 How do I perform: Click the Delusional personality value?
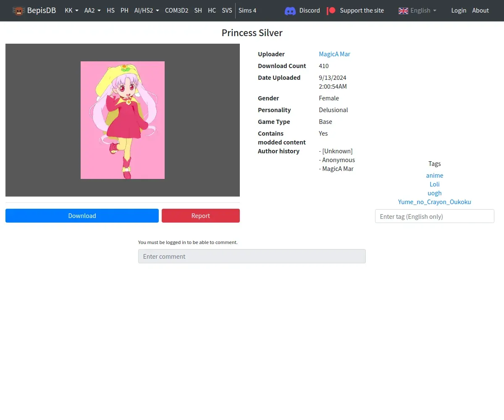point(333,110)
